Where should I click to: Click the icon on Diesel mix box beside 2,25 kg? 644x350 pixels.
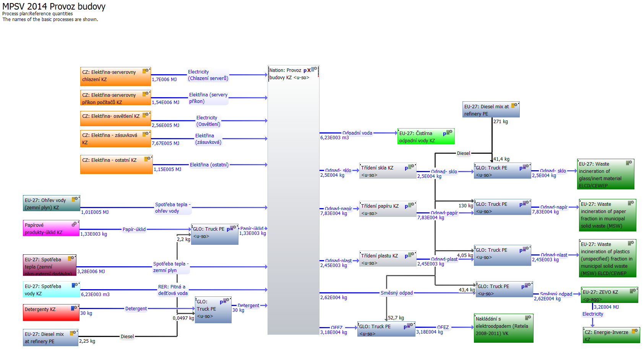[73, 333]
